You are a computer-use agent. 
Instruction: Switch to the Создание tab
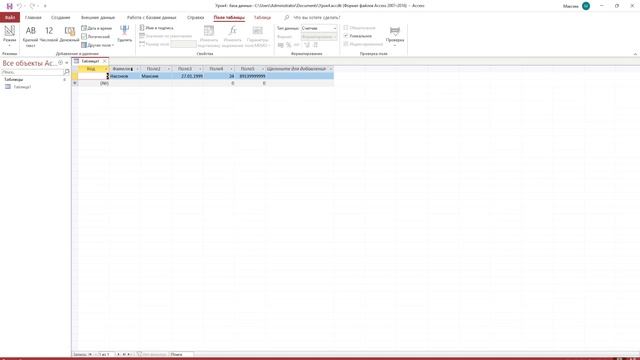pos(60,18)
